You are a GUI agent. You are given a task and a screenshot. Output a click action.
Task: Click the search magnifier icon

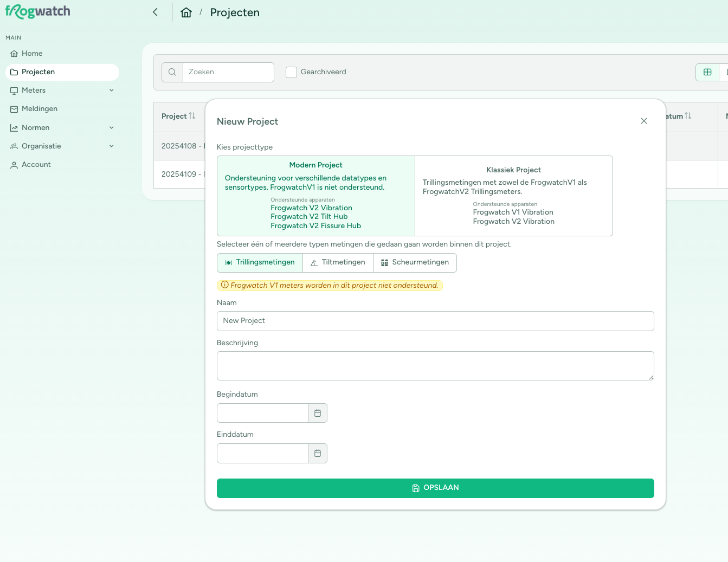[x=172, y=72]
